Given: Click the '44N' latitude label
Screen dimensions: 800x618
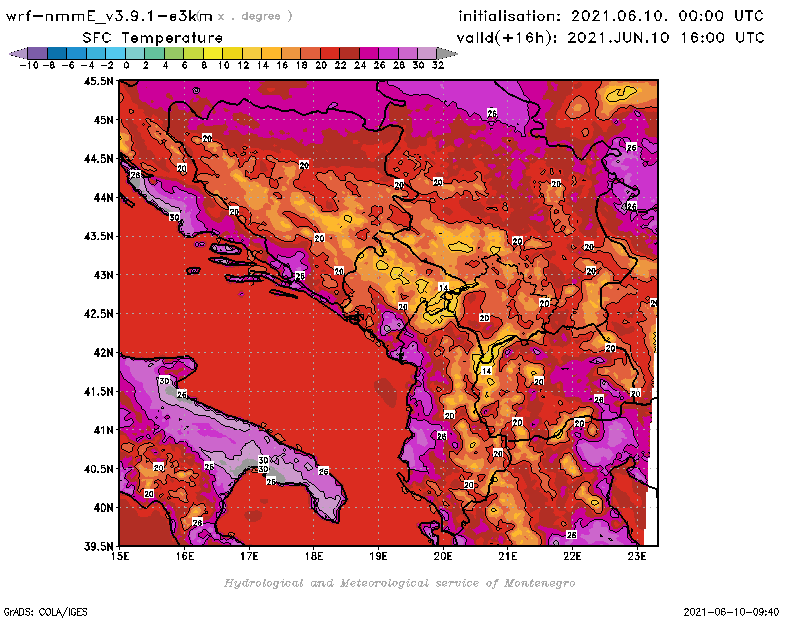Looking at the screenshot, I should (x=104, y=197).
